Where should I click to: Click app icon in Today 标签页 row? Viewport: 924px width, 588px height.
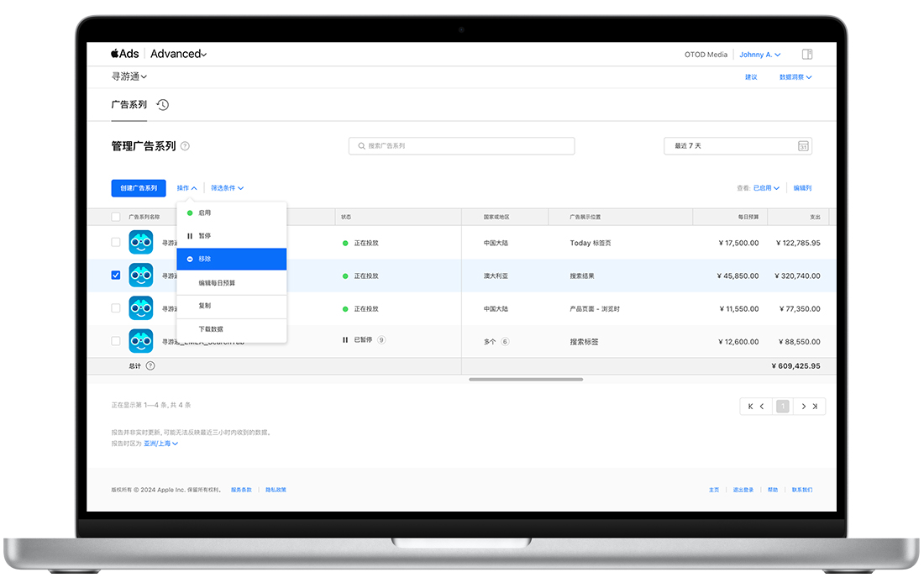coord(141,242)
